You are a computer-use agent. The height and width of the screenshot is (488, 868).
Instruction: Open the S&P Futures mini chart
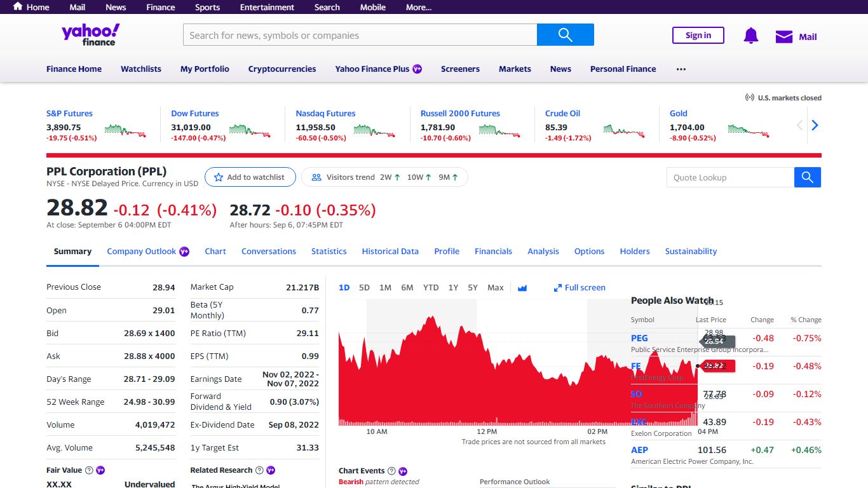[x=125, y=131]
